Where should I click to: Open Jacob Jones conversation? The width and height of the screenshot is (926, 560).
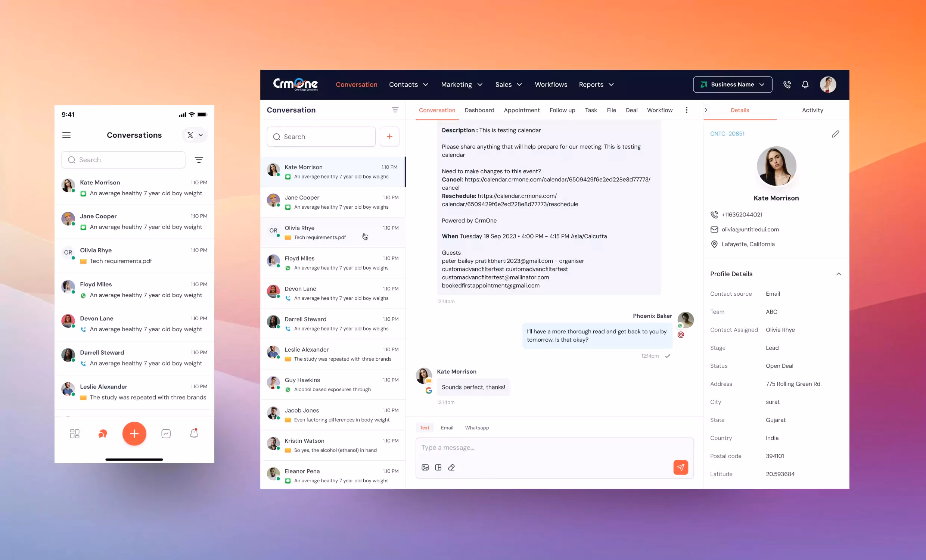pyautogui.click(x=333, y=415)
